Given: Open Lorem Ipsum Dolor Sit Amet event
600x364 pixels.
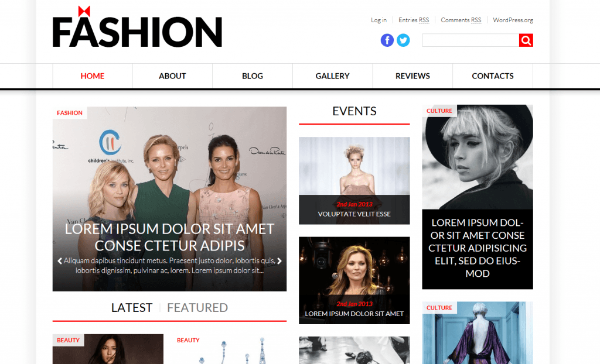Looking at the screenshot, I should pos(354,280).
